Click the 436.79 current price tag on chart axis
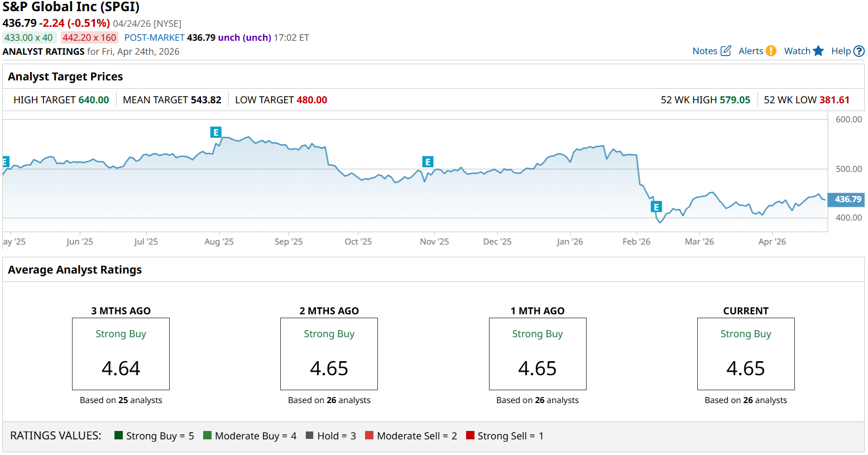The height and width of the screenshot is (455, 868). [x=847, y=199]
